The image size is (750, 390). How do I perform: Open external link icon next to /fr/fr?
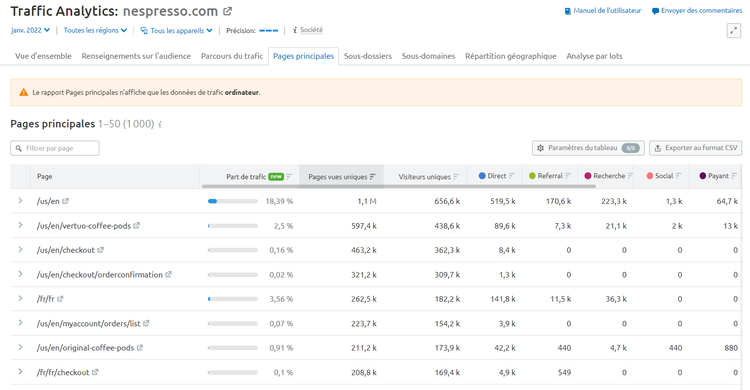click(60, 299)
